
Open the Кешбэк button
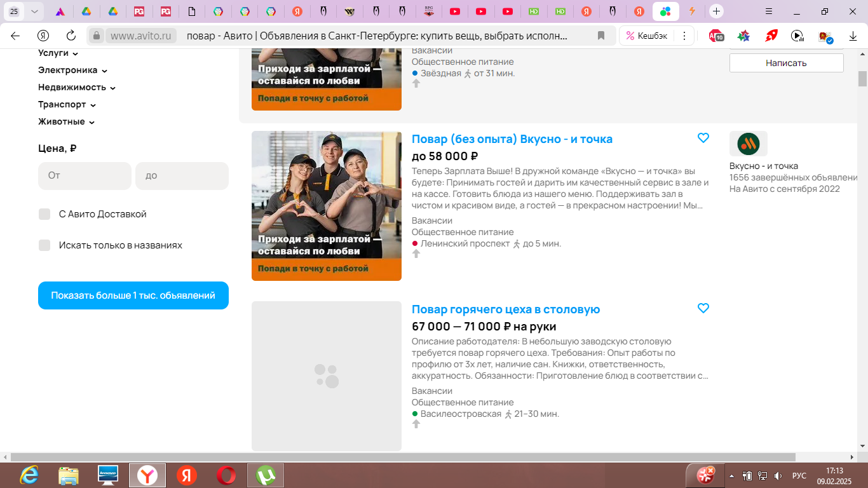pyautogui.click(x=646, y=36)
